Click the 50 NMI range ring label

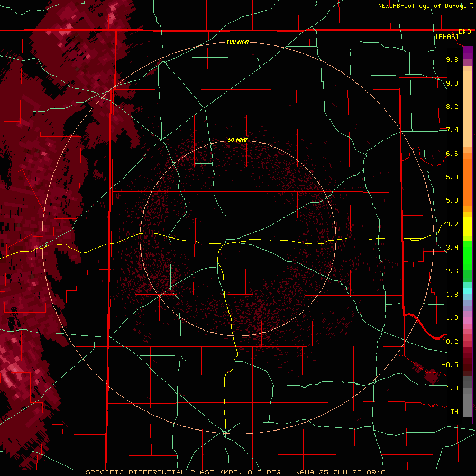(x=237, y=140)
